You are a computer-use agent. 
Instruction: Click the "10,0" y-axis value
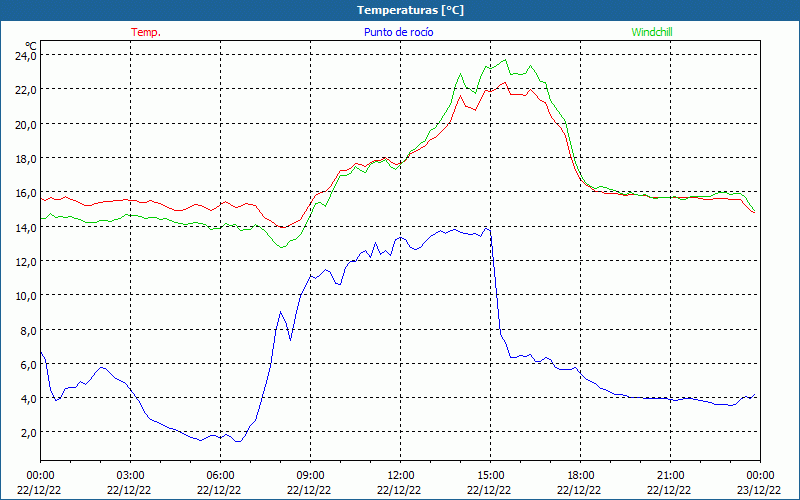[26, 295]
